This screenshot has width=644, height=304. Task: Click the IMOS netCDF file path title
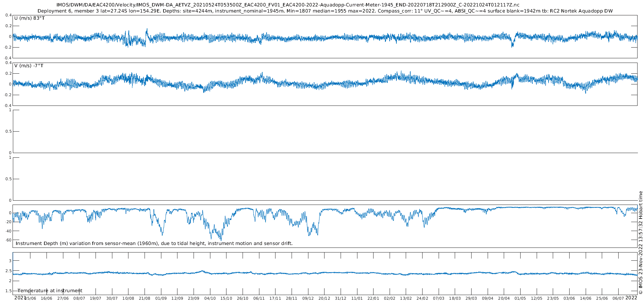(288, 5)
